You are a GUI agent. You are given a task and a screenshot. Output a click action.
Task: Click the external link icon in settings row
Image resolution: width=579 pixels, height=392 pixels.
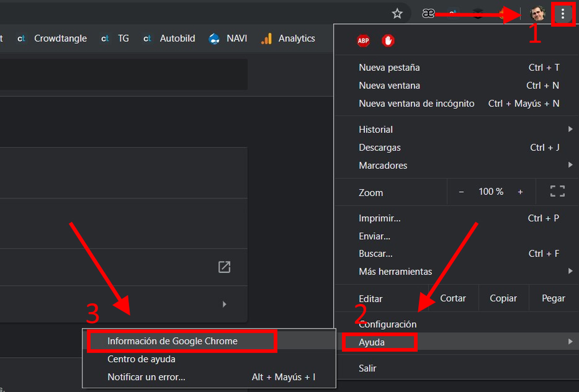pyautogui.click(x=224, y=267)
